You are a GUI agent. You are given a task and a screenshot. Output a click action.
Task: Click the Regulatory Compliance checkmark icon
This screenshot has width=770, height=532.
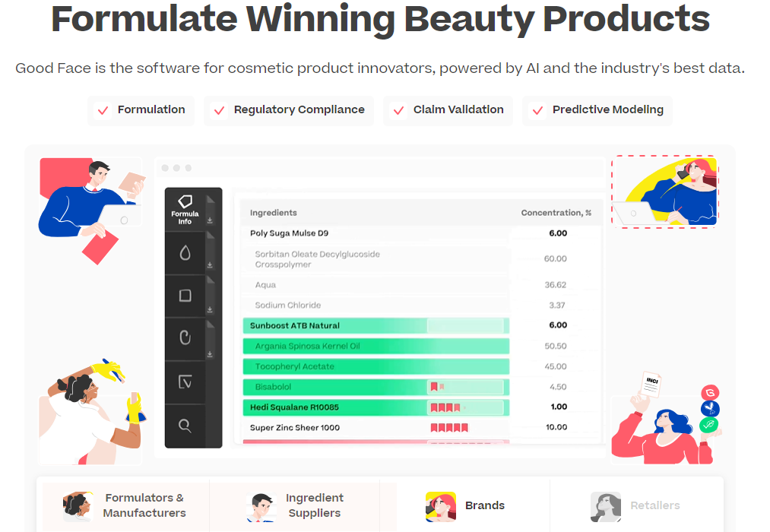[x=219, y=110]
